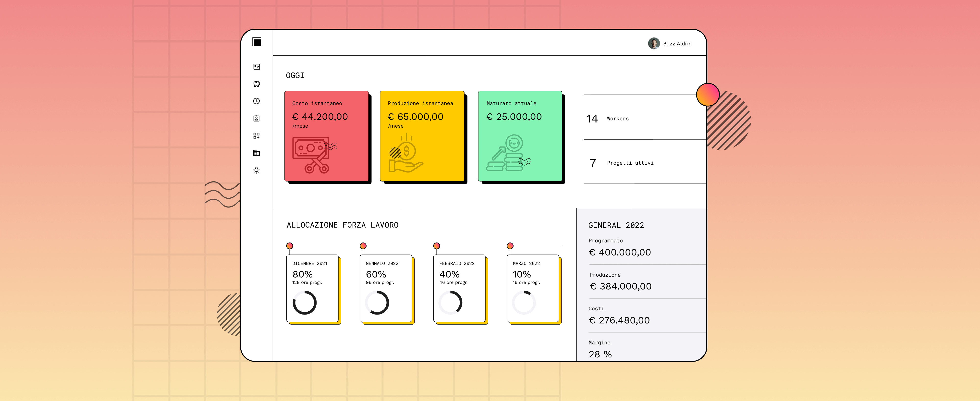The height and width of the screenshot is (401, 980).
Task: Click the clock icon in sidebar
Action: [x=257, y=101]
